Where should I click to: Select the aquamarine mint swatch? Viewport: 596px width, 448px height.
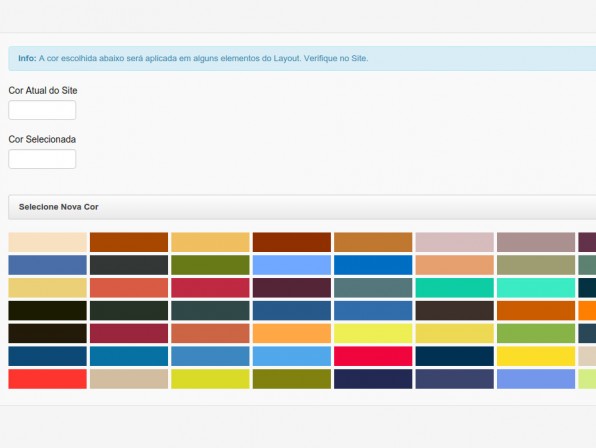pos(536,288)
